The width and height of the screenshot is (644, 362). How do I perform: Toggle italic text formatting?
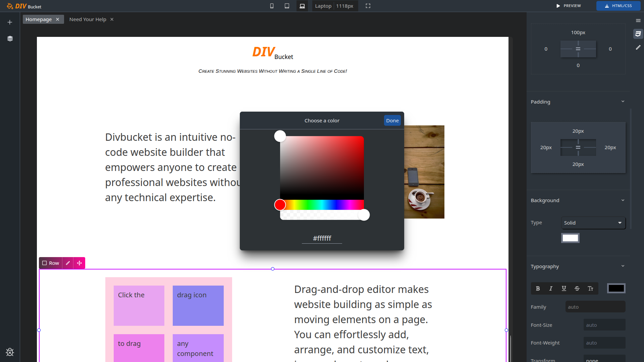coord(551,289)
